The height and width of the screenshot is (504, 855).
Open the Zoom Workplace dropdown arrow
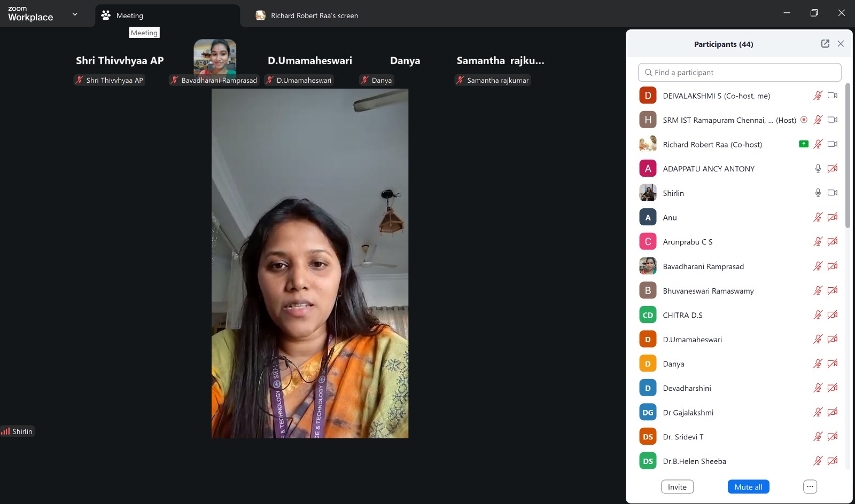point(75,14)
